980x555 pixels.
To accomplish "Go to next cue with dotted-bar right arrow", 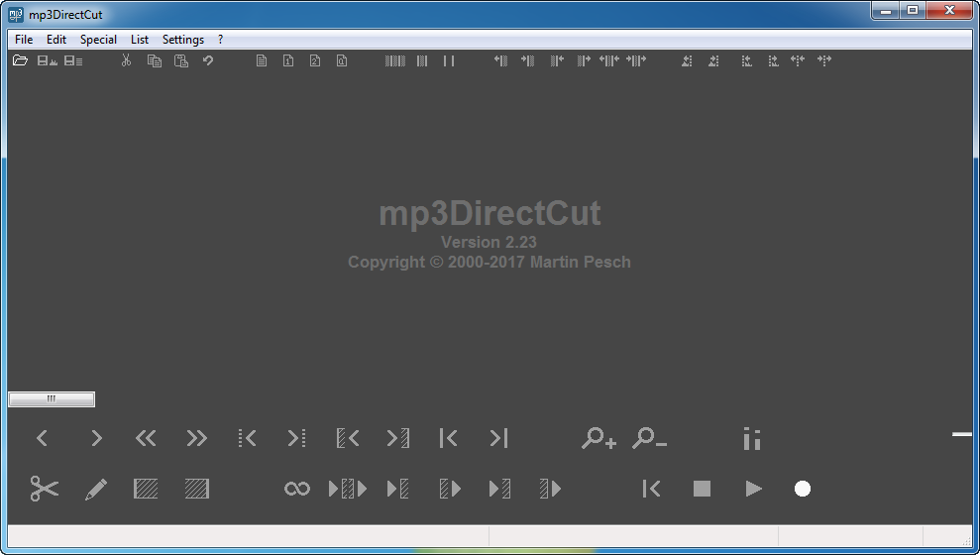I will [297, 438].
